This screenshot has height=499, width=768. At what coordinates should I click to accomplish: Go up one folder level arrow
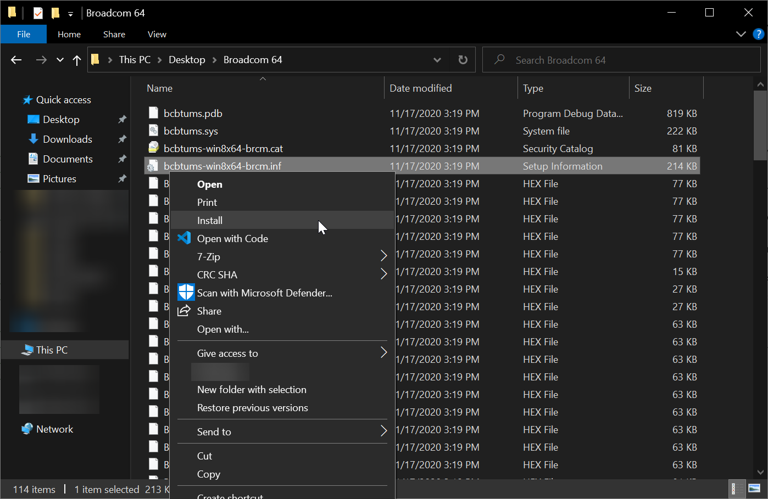(77, 60)
